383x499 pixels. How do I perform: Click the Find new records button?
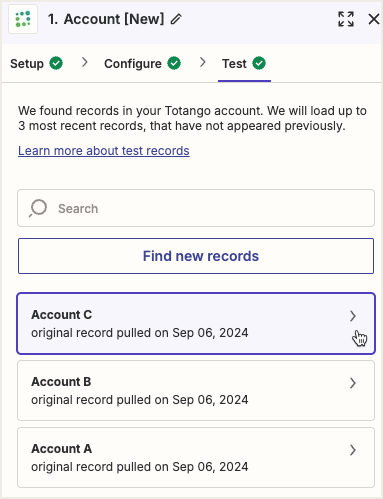(196, 256)
